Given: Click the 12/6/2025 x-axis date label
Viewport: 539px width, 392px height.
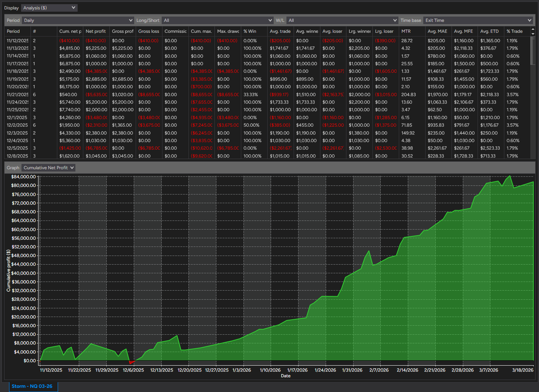Looking at the screenshot, I should 133,370.
